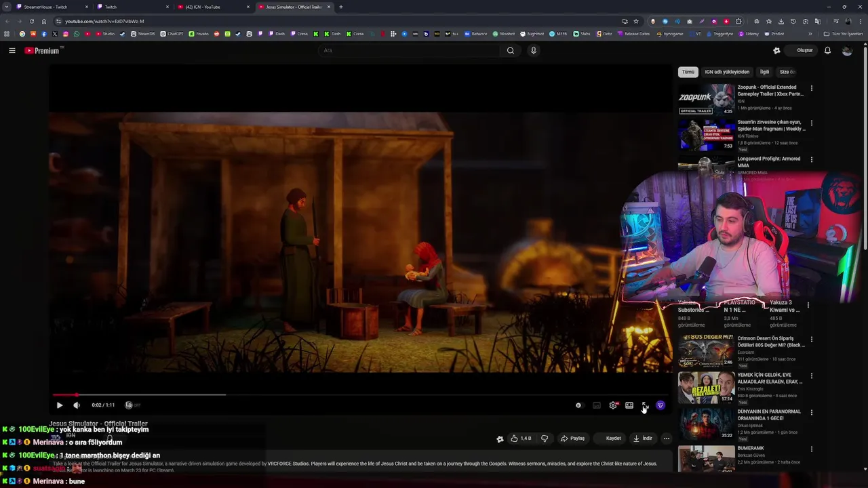Image resolution: width=868 pixels, height=488 pixels.
Task: Open a new browser tab
Action: 340,7
